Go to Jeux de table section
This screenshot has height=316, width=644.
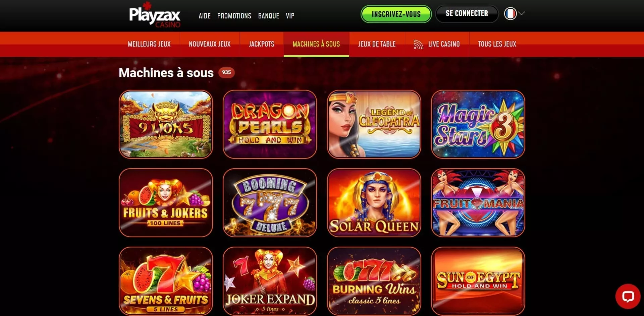(377, 44)
